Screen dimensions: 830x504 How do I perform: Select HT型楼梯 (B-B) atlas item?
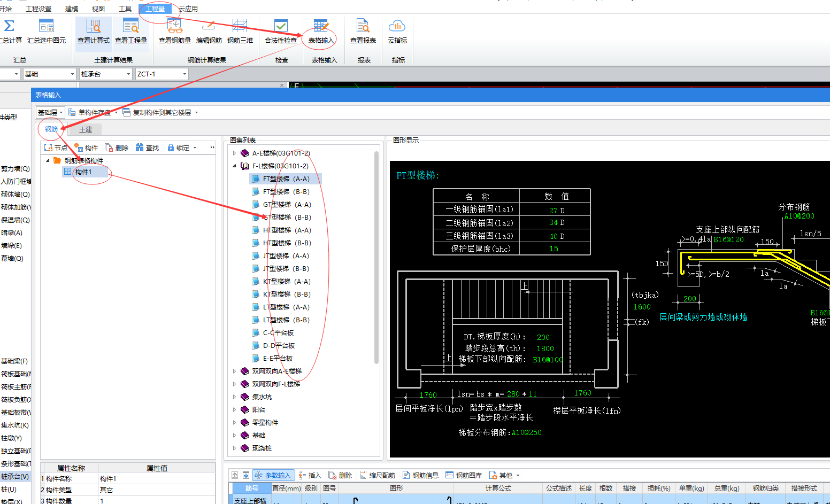click(287, 243)
